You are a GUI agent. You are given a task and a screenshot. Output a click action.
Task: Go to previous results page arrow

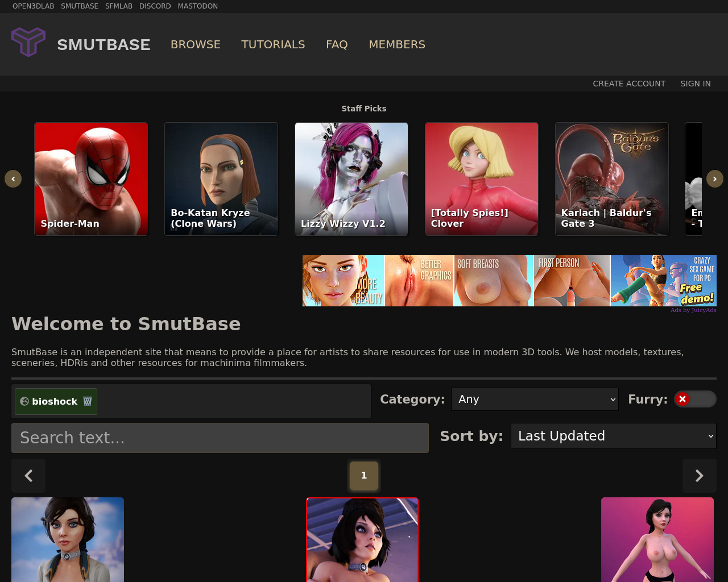[x=28, y=476]
